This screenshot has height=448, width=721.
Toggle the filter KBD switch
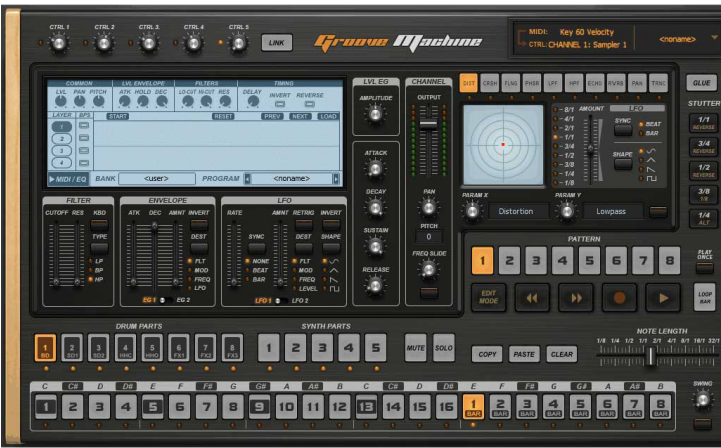tap(99, 225)
